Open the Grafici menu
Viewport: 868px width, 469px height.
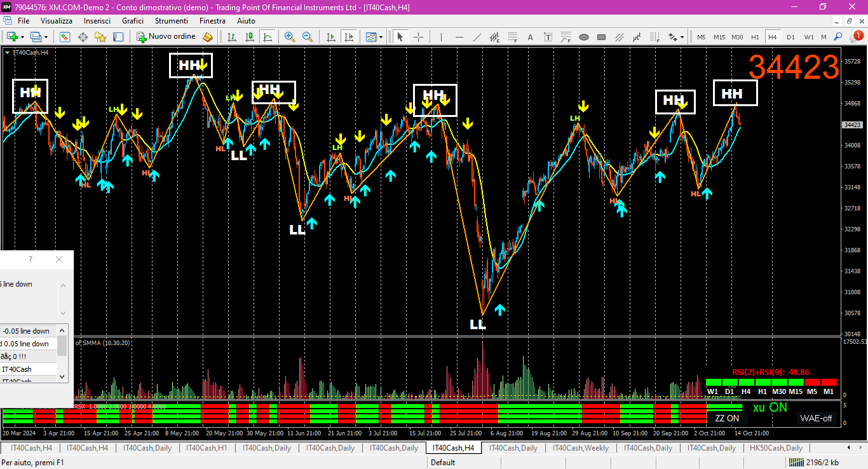(133, 21)
